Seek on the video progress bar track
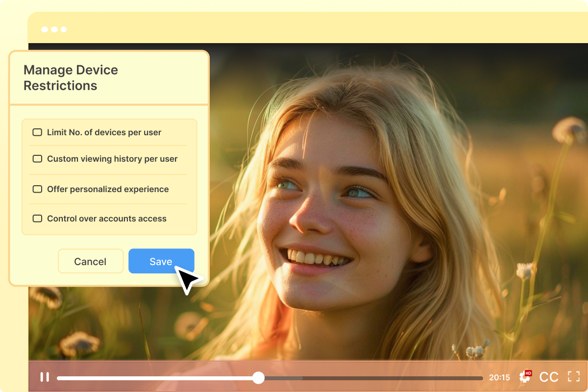Image resolution: width=588 pixels, height=392 pixels. click(270, 378)
